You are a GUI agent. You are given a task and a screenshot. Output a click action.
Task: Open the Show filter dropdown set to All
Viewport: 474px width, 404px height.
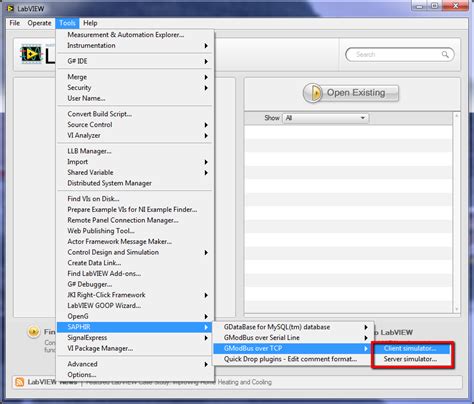(325, 118)
